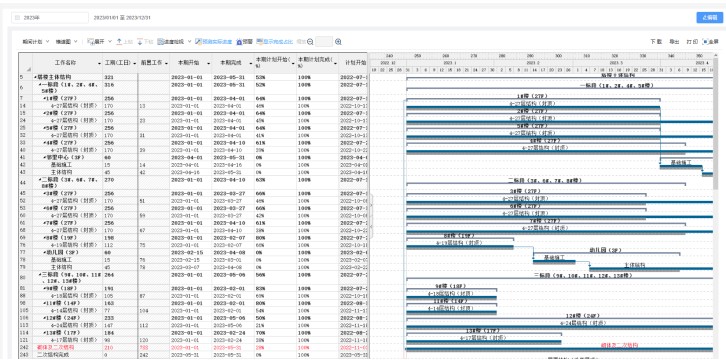Collapse the 4#楼 (27F) row
The width and height of the screenshot is (726, 360).
click(x=44, y=143)
